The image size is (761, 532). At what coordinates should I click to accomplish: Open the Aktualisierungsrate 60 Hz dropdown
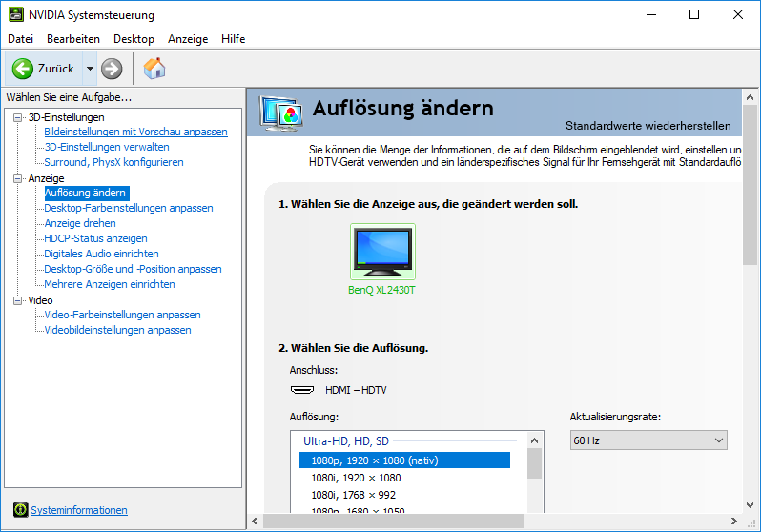(648, 440)
